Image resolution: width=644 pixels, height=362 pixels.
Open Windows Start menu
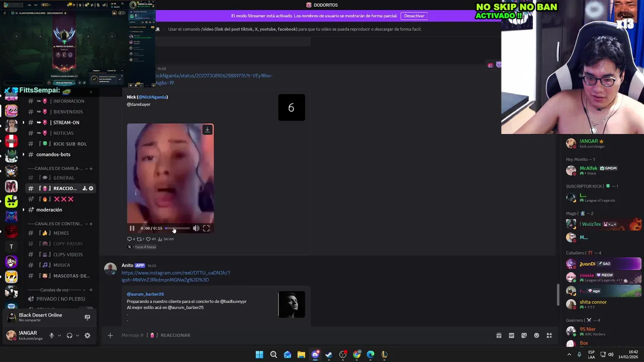(259, 354)
